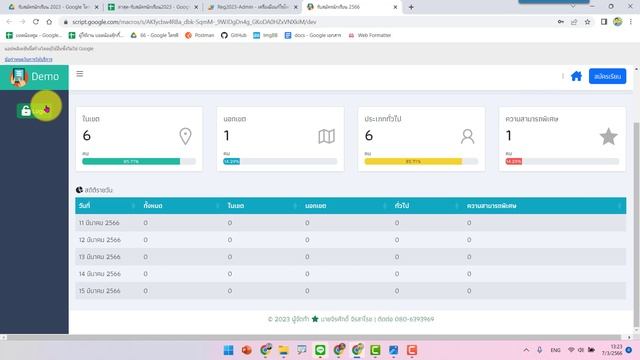Image resolution: width=640 pixels, height=360 pixels.
Task: Open the GitHub bookmark
Action: [233, 35]
